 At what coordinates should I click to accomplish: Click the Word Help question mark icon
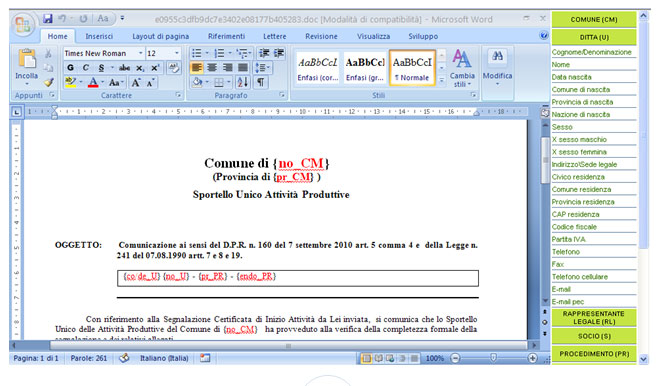pos(544,35)
